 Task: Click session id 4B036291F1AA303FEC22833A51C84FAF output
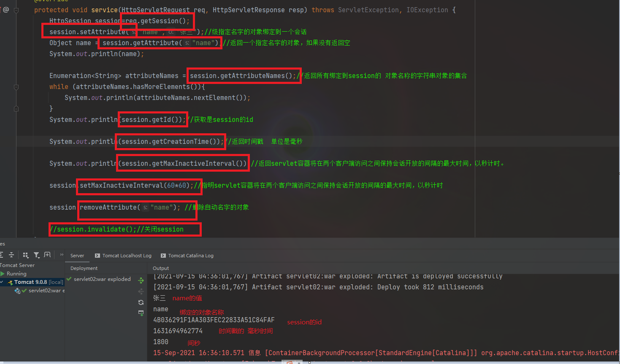point(214,320)
